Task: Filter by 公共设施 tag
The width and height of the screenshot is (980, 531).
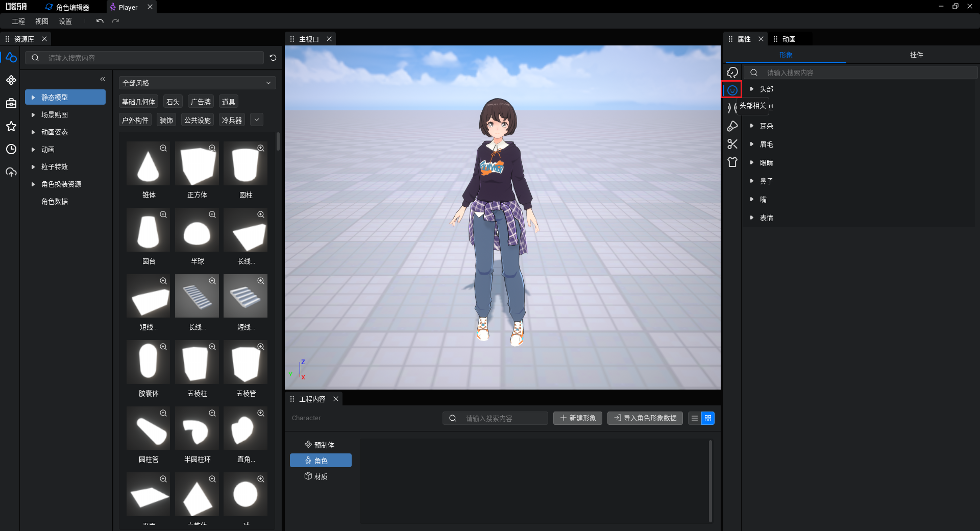Action: [x=198, y=120]
